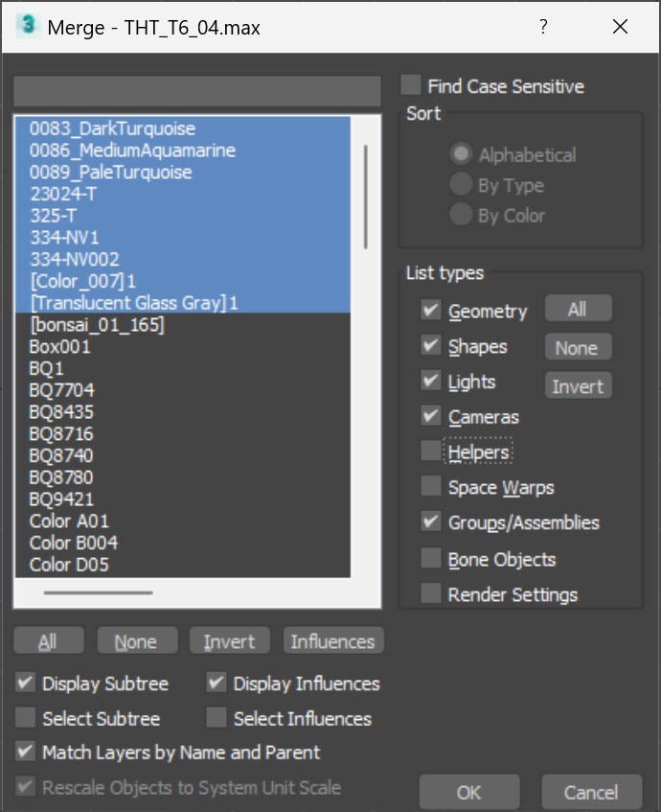
Task: Enable Select Subtree checkbox
Action: pos(26,718)
